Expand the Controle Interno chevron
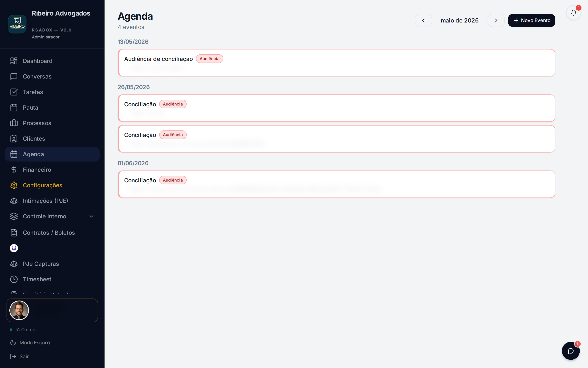This screenshot has width=588, height=368. point(91,216)
